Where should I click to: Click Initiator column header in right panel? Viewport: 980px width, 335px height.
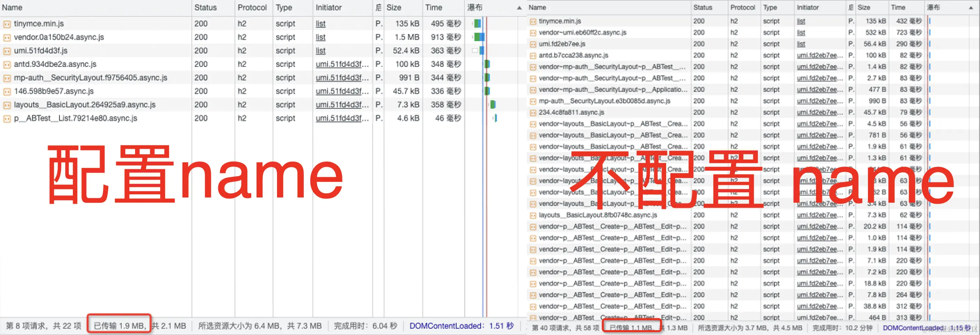pos(808,7)
